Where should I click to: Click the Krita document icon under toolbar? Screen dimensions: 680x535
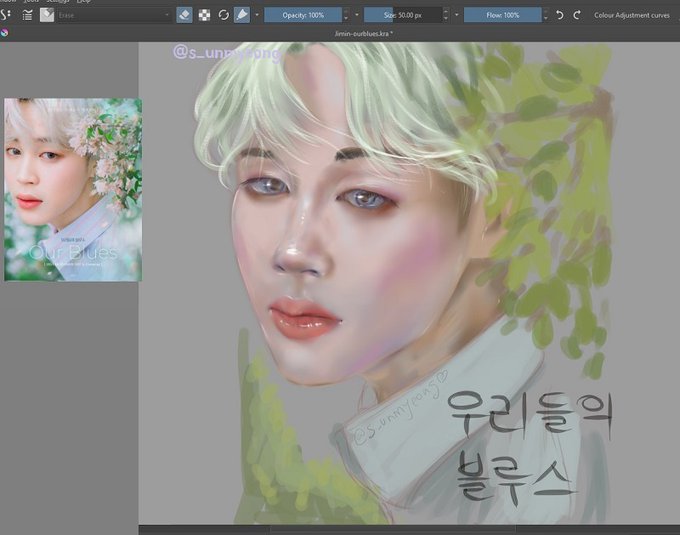coord(4,33)
